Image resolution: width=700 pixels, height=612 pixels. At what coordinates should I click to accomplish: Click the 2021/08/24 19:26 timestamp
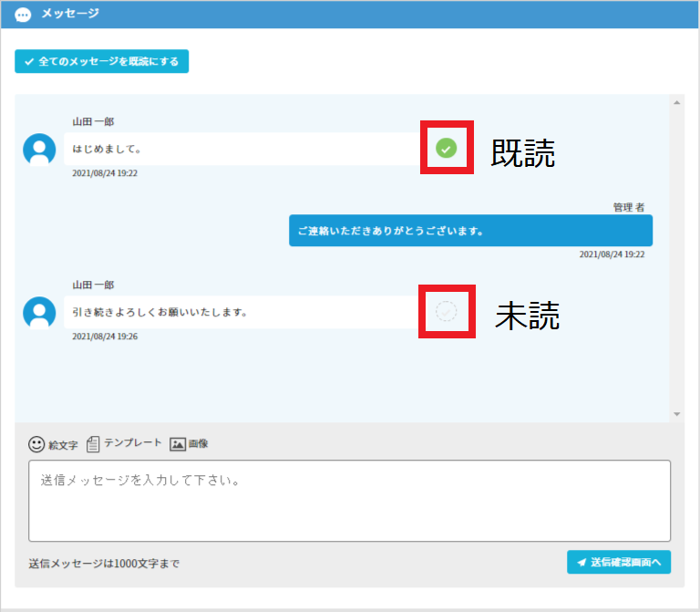(x=105, y=337)
